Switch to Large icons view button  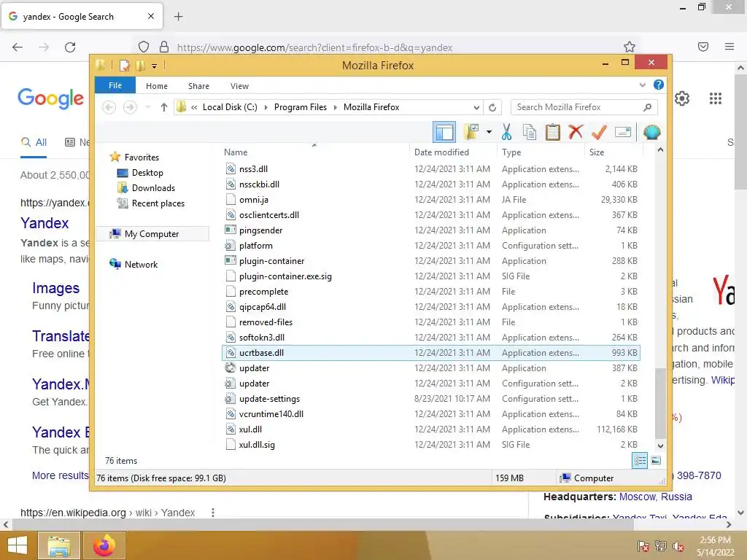click(x=656, y=461)
